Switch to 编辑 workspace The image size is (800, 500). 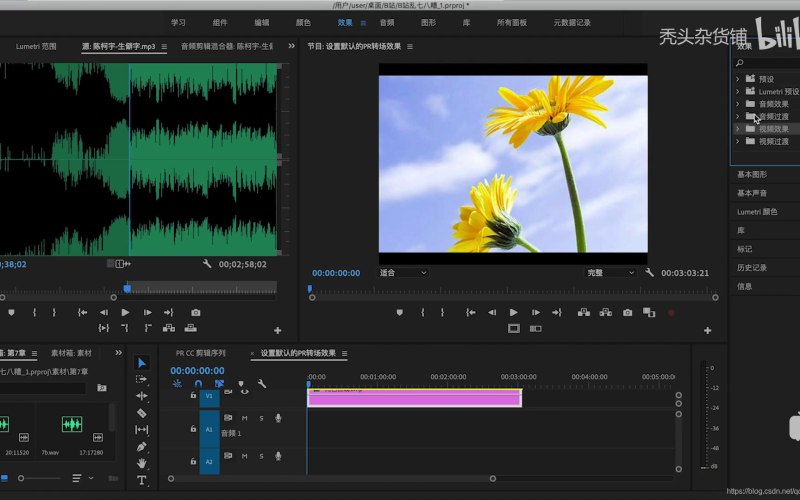click(x=262, y=22)
